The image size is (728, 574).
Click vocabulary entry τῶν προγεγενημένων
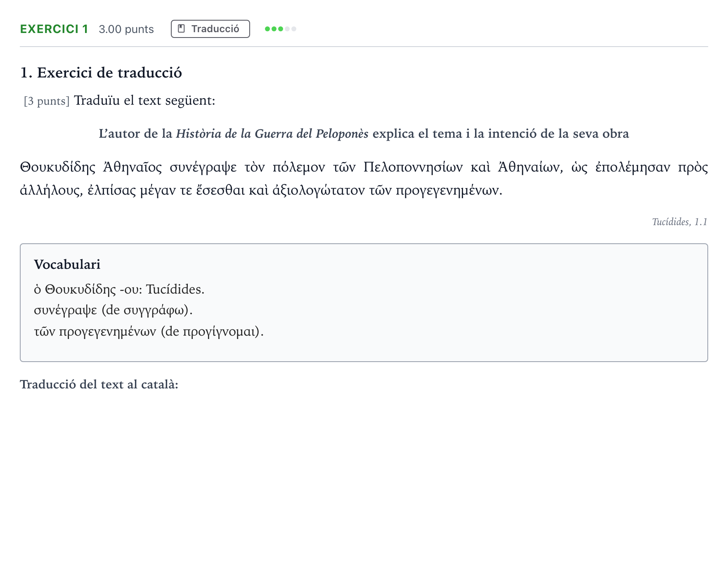click(x=149, y=332)
